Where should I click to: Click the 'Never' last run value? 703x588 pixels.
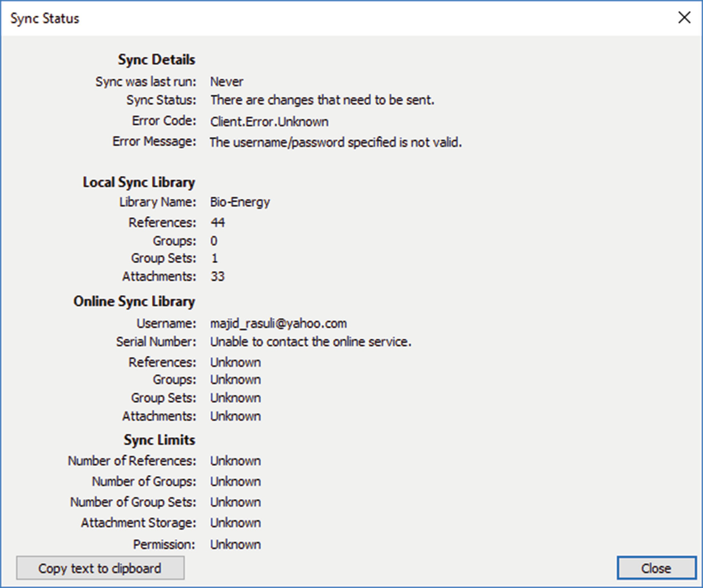click(x=226, y=82)
